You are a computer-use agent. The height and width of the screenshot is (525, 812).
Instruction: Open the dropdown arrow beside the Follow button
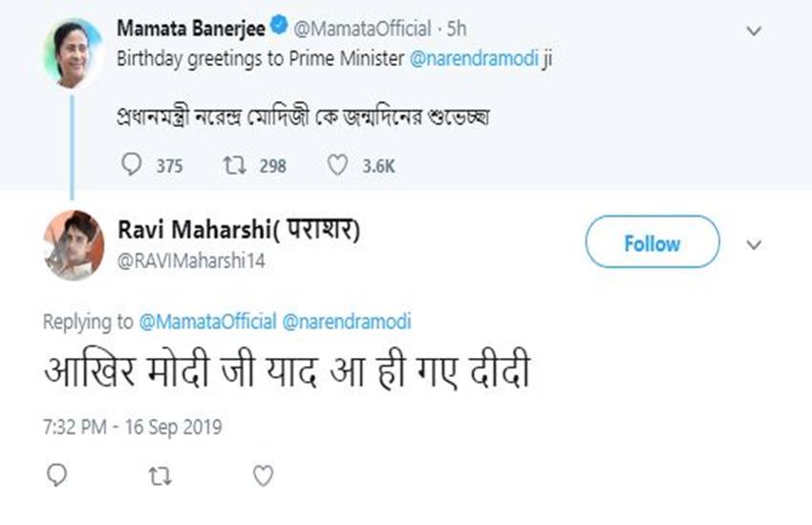[754, 244]
